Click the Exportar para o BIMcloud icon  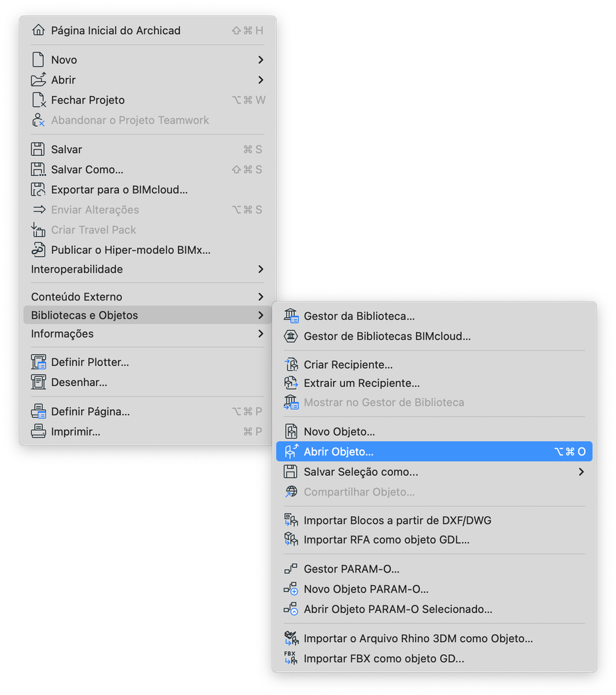[38, 189]
